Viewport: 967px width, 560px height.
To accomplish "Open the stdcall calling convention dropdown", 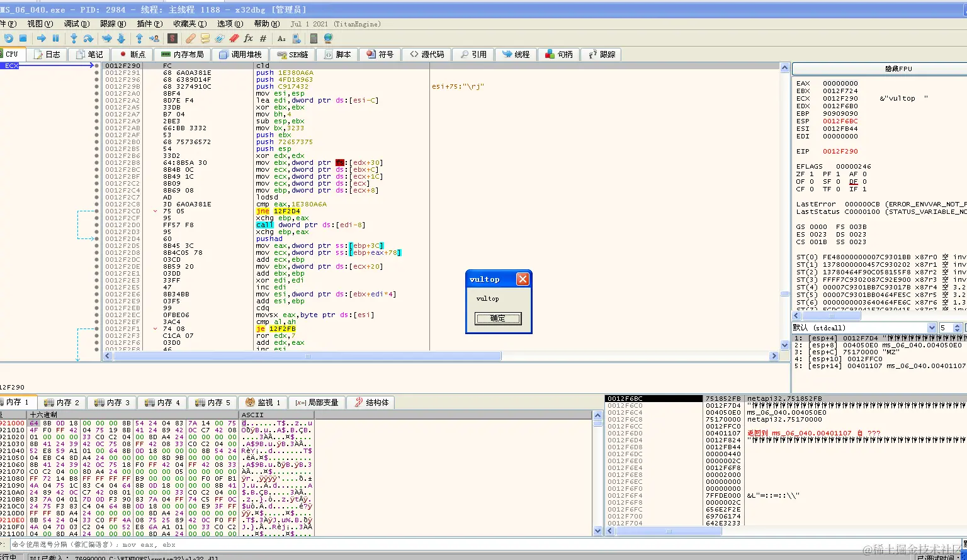I will [x=932, y=328].
